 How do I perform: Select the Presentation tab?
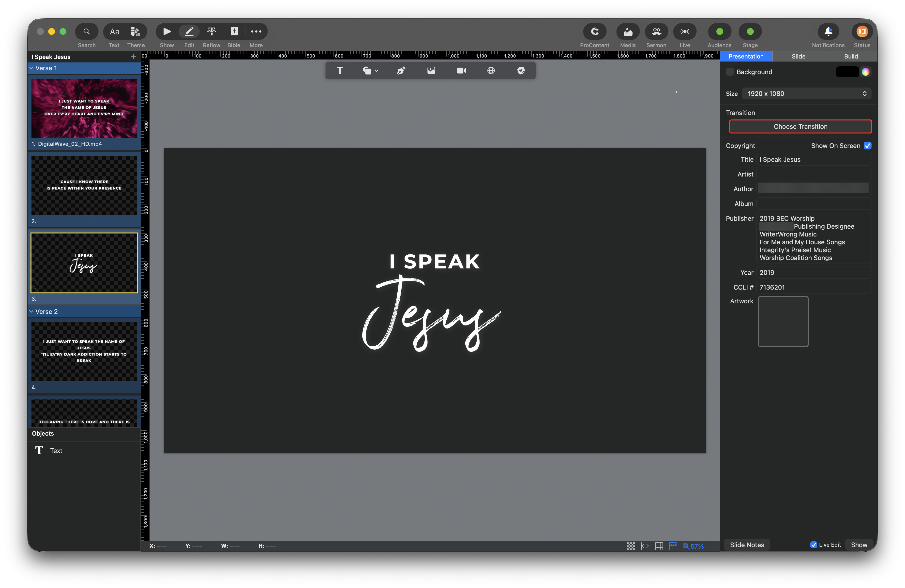pyautogui.click(x=746, y=56)
